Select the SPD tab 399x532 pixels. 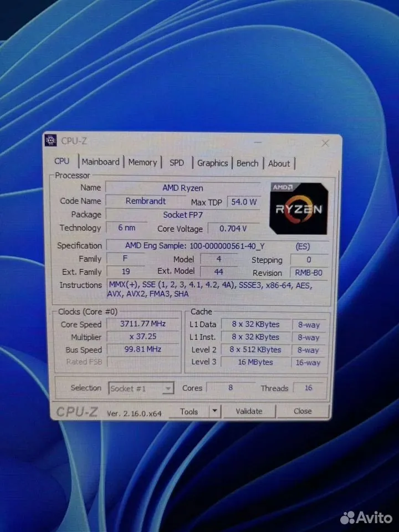tap(177, 163)
